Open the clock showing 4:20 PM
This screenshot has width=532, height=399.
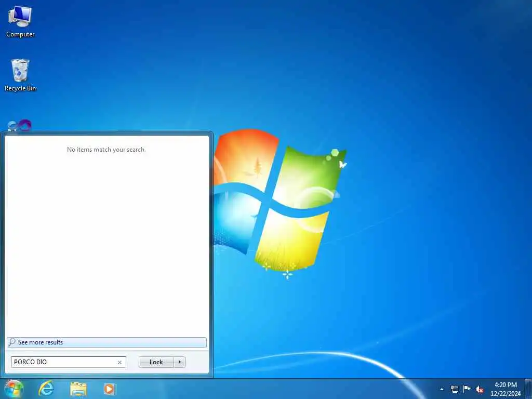click(506, 389)
